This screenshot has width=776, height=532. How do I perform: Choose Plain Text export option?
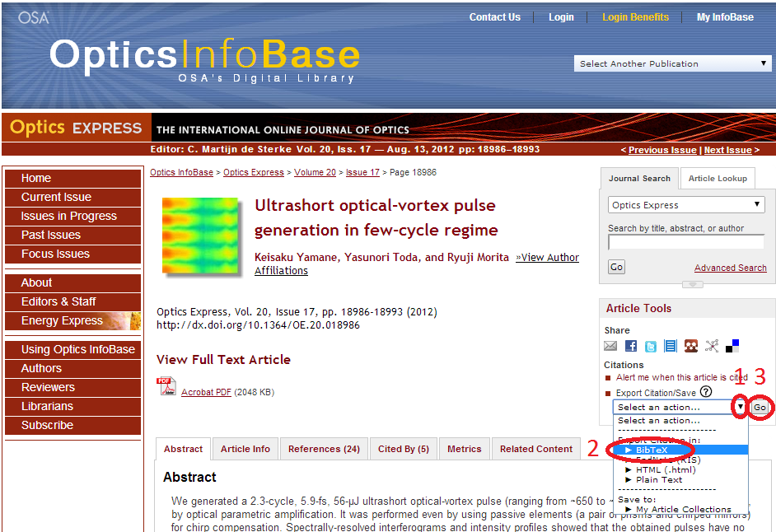pyautogui.click(x=681, y=479)
